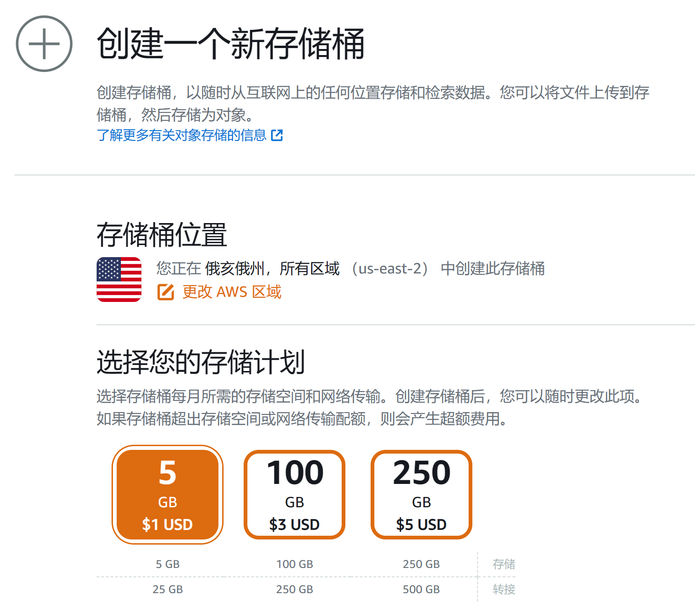Click the 100 GB storage value in the table
Screen dimensions: 695x616
click(295, 564)
